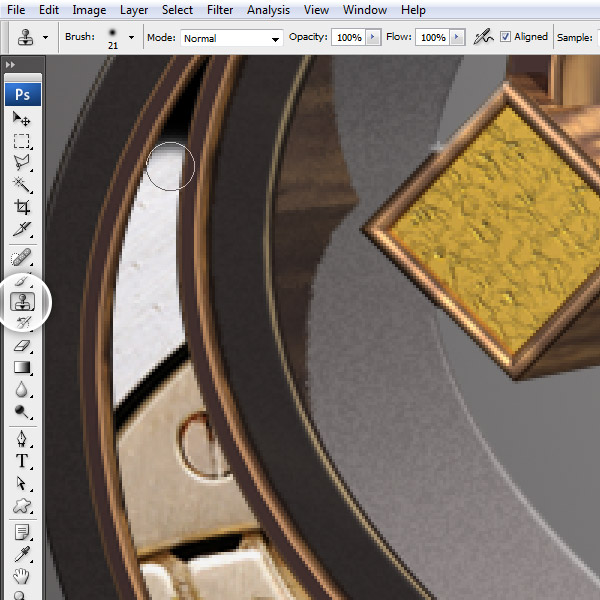Select the Hand tool

pyautogui.click(x=22, y=576)
